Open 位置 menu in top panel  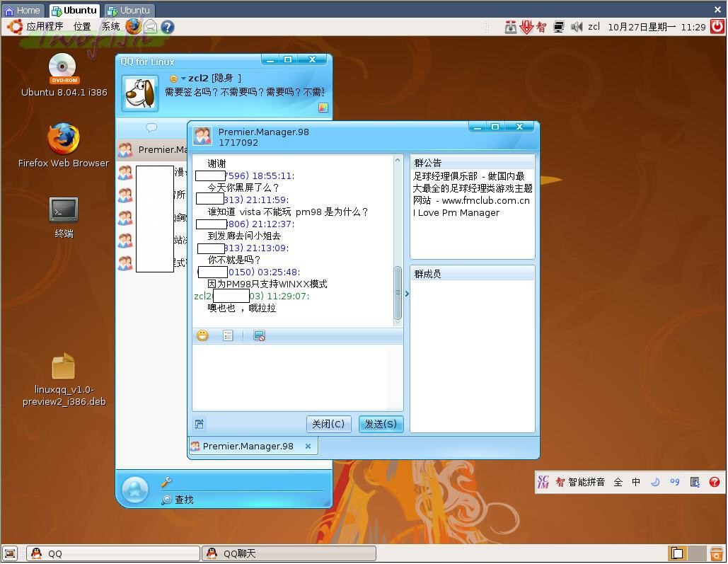tap(82, 26)
